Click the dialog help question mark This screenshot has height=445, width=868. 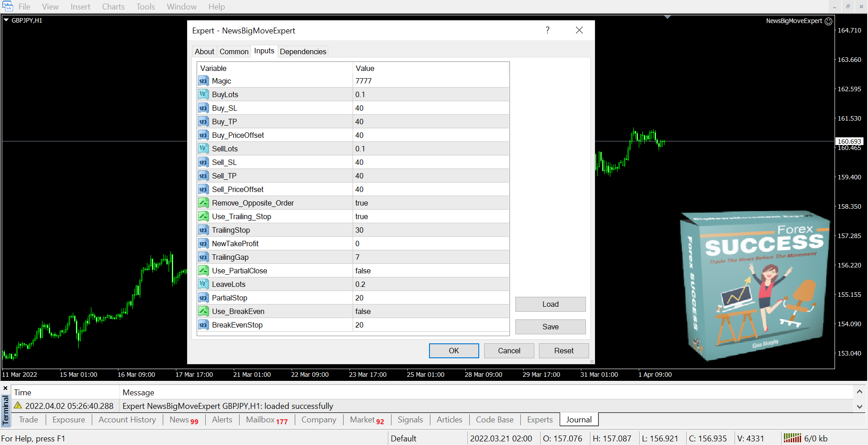[x=547, y=30]
